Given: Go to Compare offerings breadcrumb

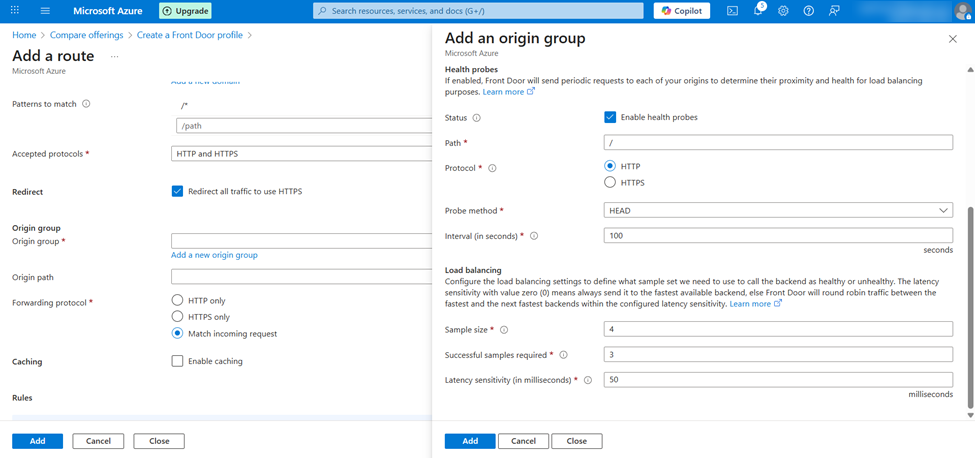Looking at the screenshot, I should 86,35.
